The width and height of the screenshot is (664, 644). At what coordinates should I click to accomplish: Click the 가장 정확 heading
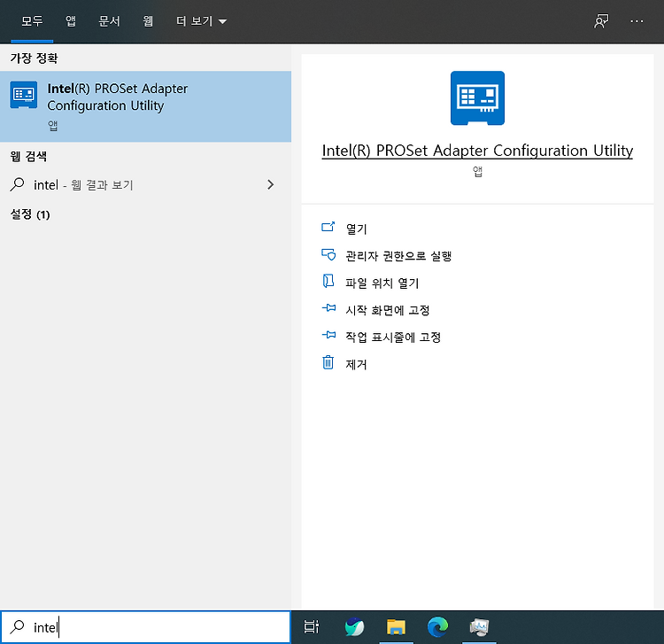point(34,58)
